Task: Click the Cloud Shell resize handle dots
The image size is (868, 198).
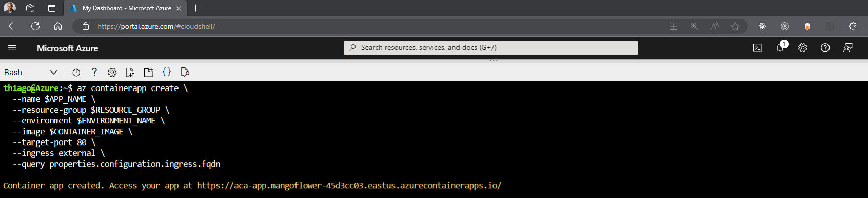Action: (x=494, y=61)
